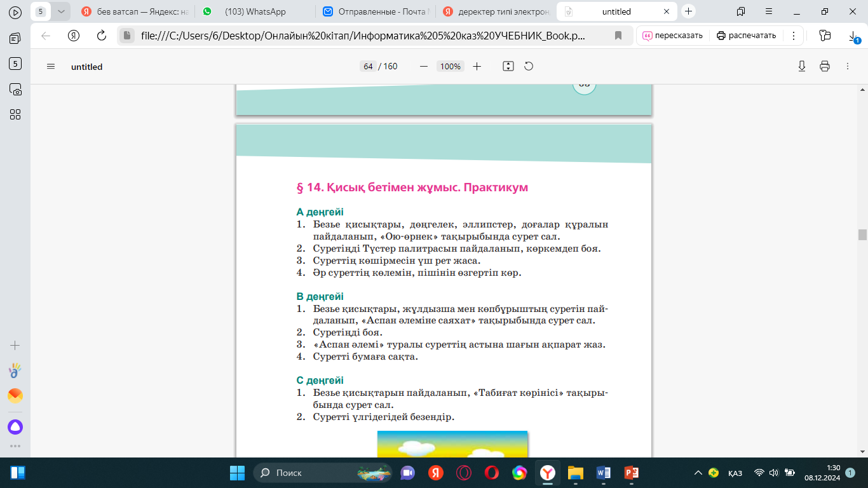Click the page number input field
Screen dimensions: 868x488
(x=367, y=67)
